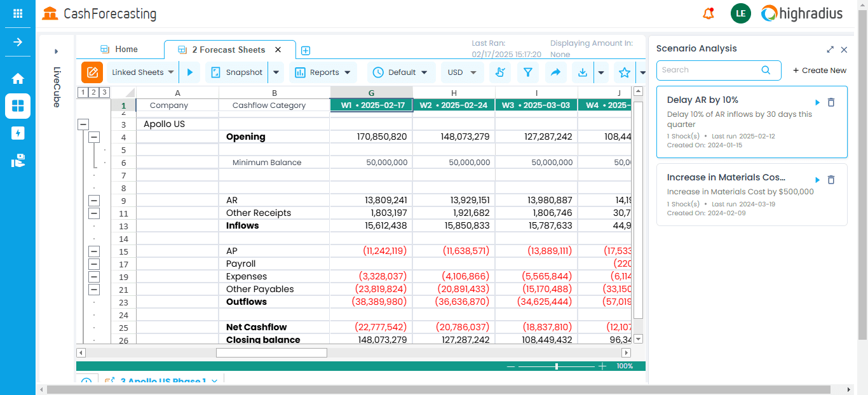Collapse the Apollo US group row 3
This screenshot has height=395, width=868.
tap(83, 124)
